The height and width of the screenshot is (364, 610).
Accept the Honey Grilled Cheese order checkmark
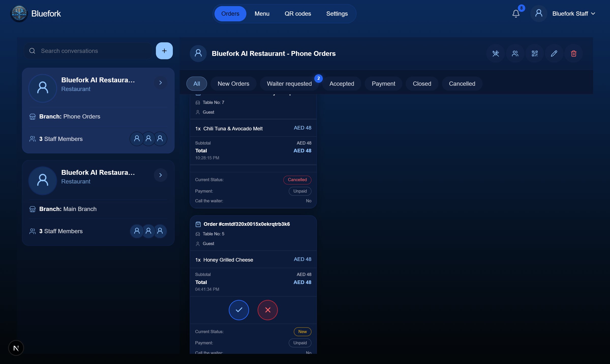(239, 310)
